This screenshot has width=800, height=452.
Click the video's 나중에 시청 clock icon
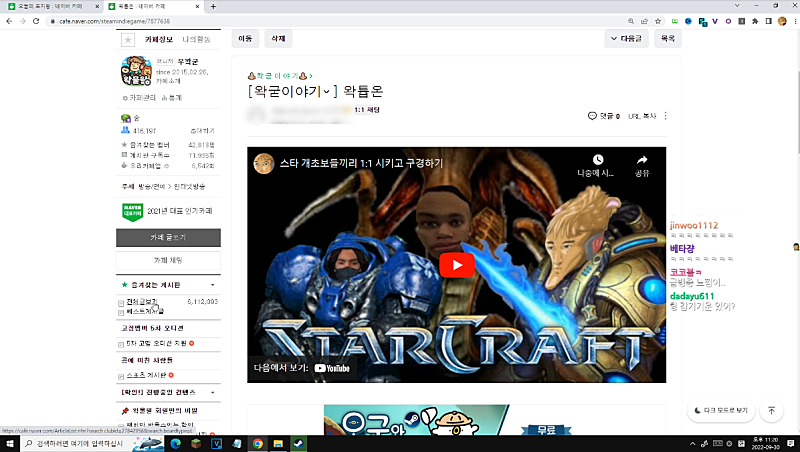click(x=597, y=160)
